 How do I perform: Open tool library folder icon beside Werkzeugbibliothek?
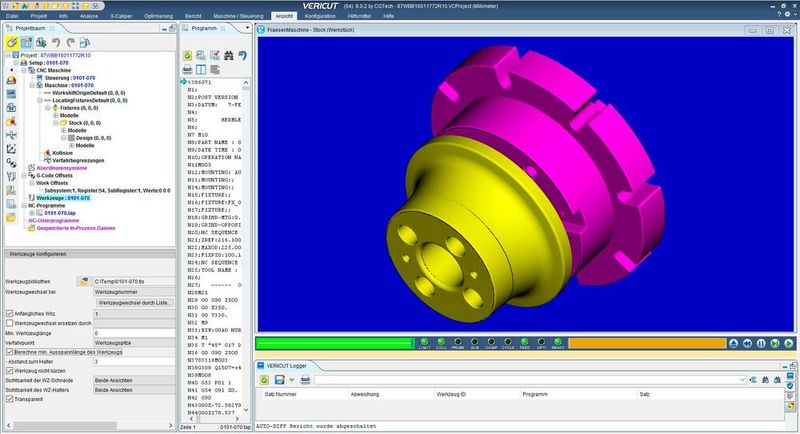pyautogui.click(x=85, y=281)
